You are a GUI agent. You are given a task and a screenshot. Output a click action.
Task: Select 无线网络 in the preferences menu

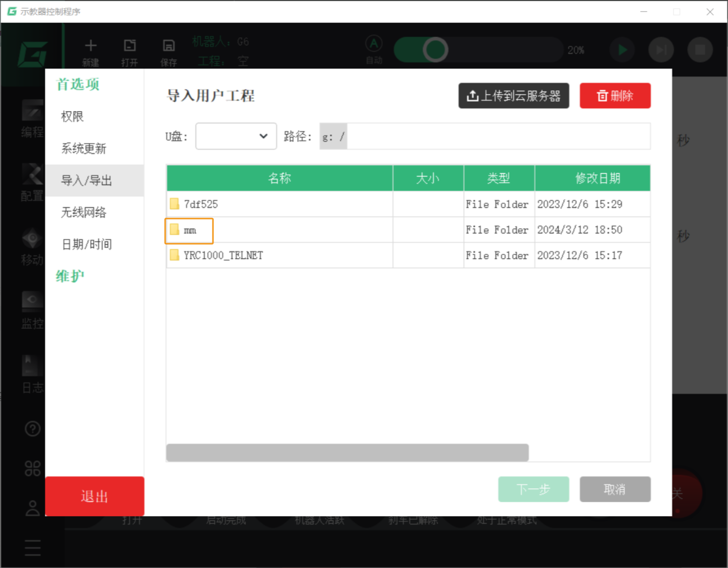(x=84, y=212)
